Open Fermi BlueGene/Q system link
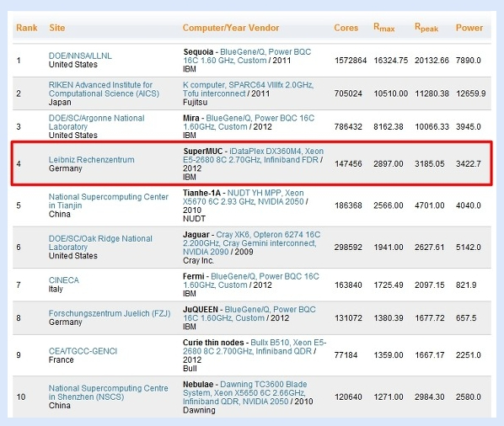The width and height of the screenshot is (504, 426). click(250, 280)
